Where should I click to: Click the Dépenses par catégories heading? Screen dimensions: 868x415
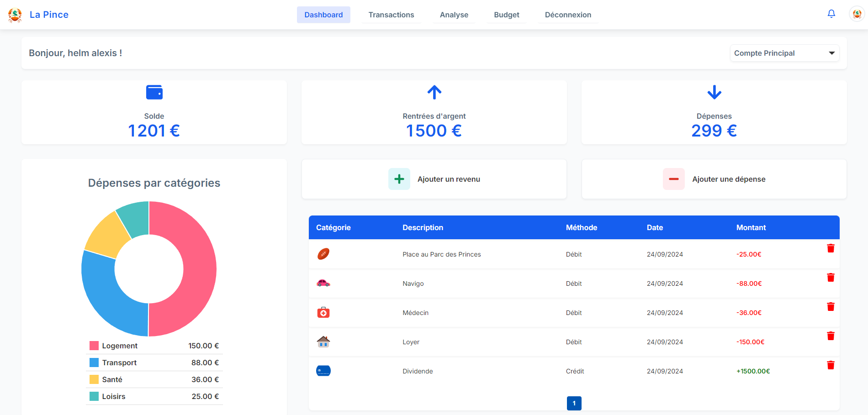pos(154,183)
